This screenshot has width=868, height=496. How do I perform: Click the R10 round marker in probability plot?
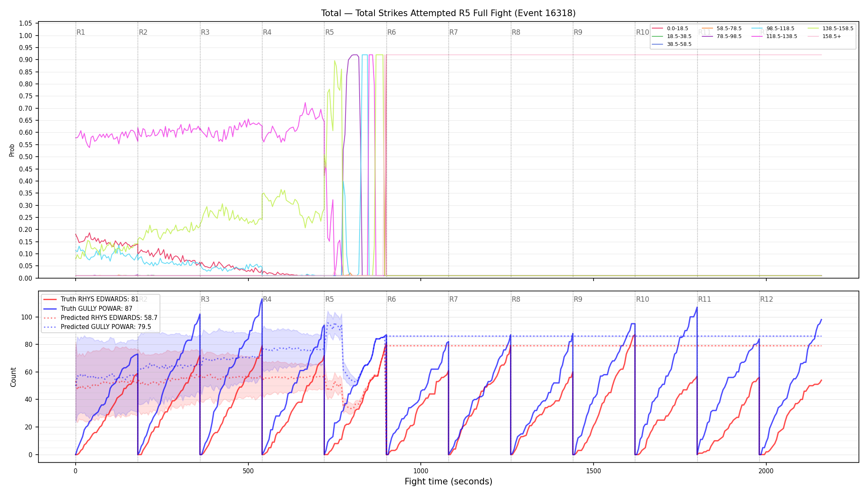click(642, 32)
